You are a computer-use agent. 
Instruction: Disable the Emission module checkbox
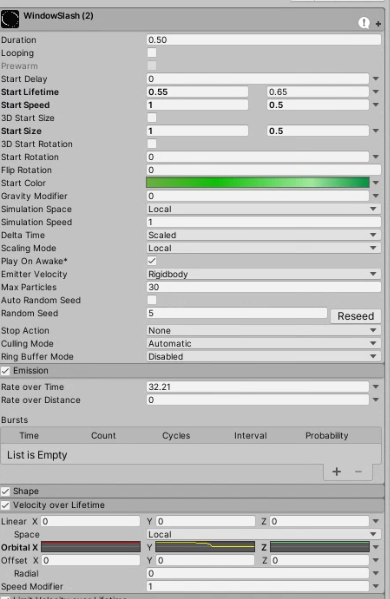[x=5, y=371]
